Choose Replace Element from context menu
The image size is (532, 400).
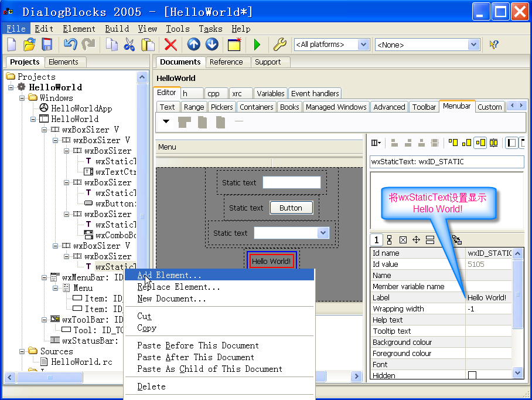[220, 287]
